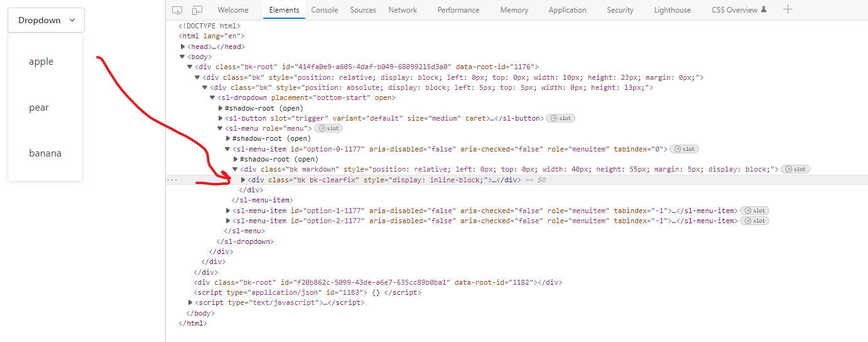Open the Performance tab

pos(458,10)
